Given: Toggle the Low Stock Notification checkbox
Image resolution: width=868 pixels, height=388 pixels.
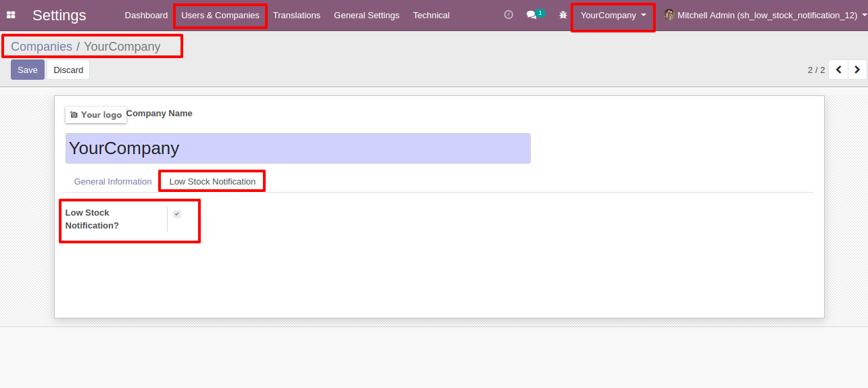Looking at the screenshot, I should [177, 214].
